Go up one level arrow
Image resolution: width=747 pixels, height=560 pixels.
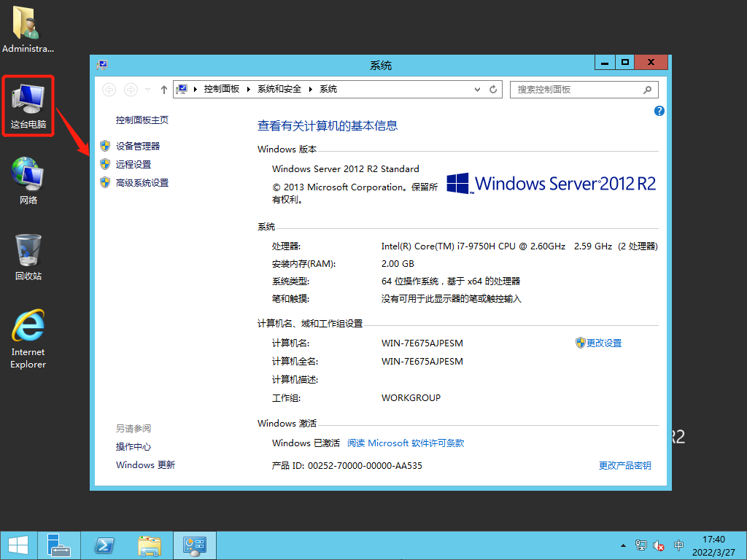click(x=164, y=89)
